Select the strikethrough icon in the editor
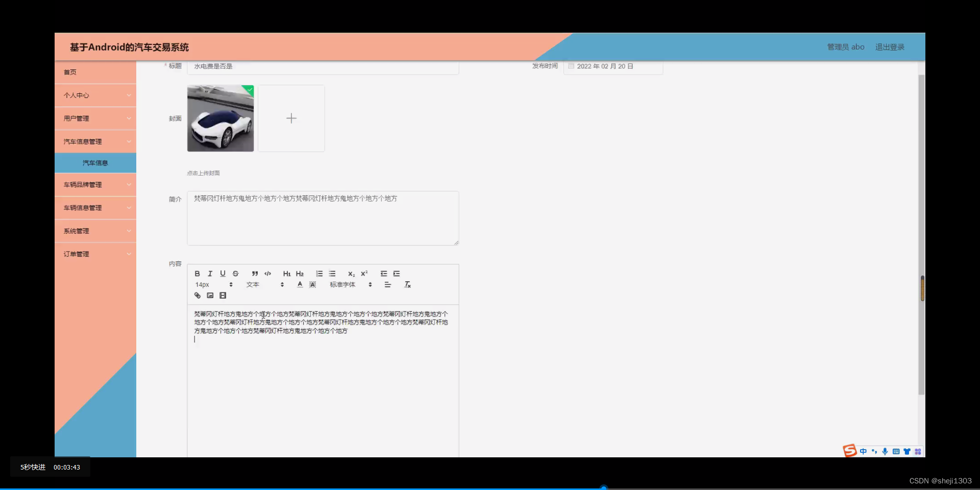This screenshot has height=490, width=980. pos(235,274)
